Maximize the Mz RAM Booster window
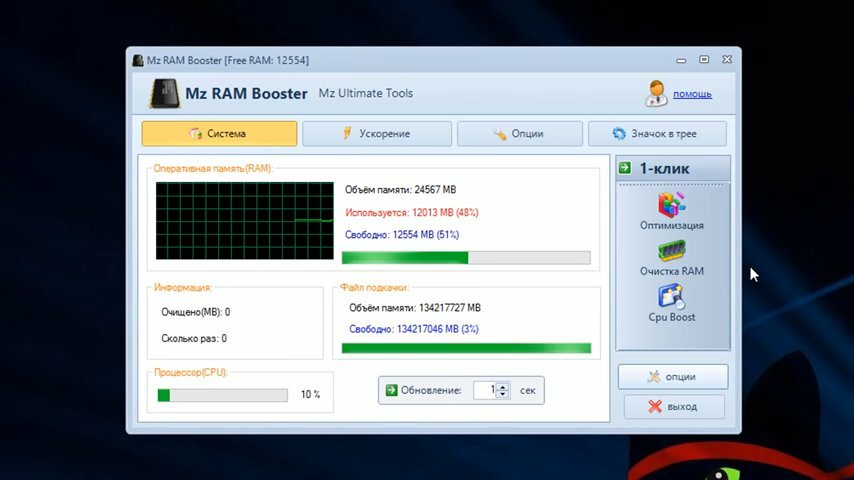 click(x=704, y=59)
